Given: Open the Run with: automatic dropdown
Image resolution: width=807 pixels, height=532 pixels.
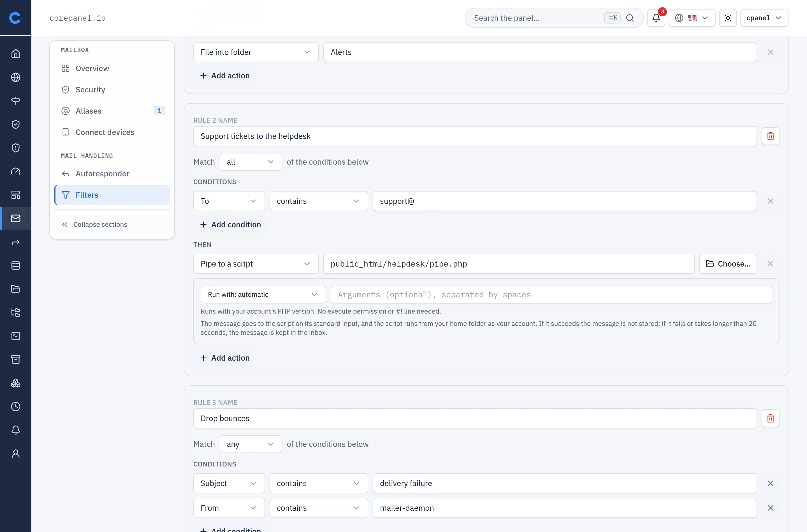Looking at the screenshot, I should (x=263, y=295).
